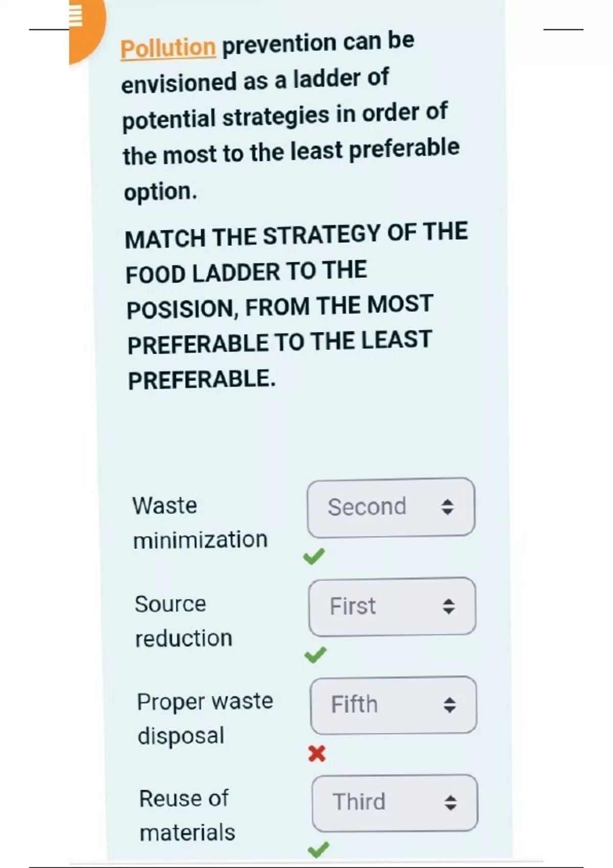Open the Waste minimization dropdown showing Second
613x868 pixels.
click(x=390, y=507)
